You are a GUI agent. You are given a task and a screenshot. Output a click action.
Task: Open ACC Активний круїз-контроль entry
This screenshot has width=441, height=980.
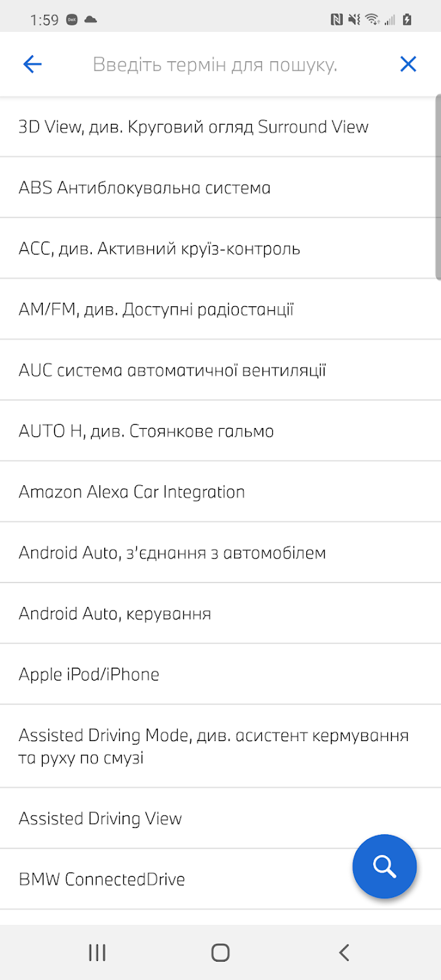[x=159, y=249]
